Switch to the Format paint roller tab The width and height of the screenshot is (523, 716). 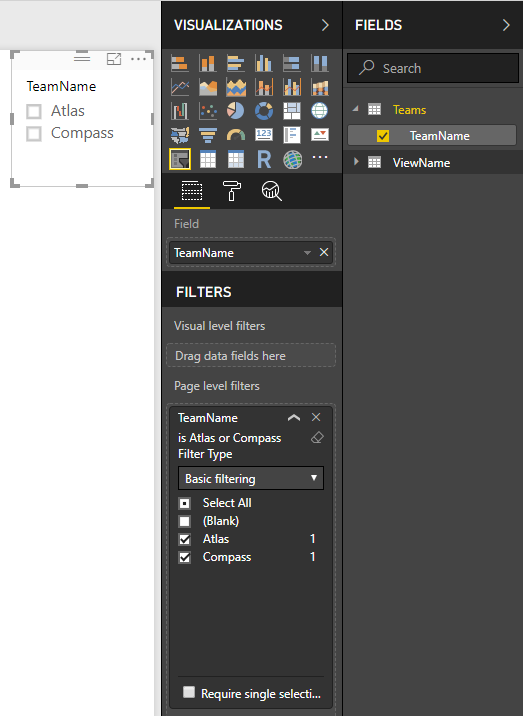(x=232, y=191)
